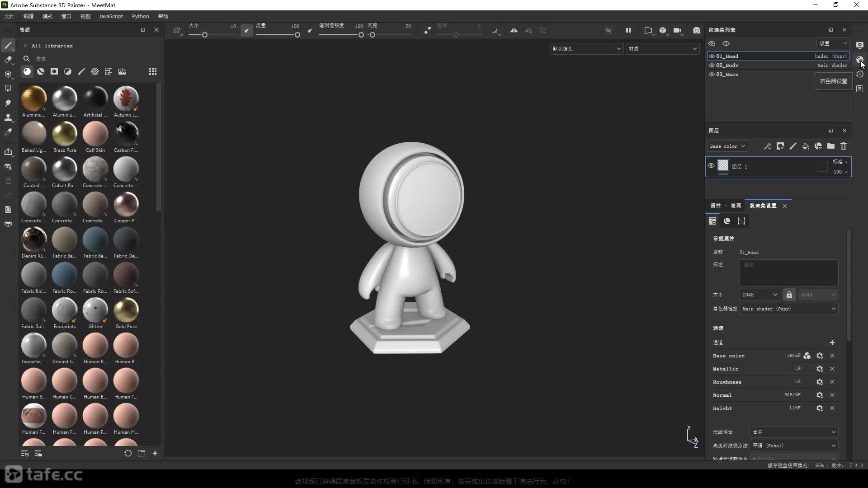The width and height of the screenshot is (868, 488).
Task: Pause the viewport rendering
Action: [628, 30]
